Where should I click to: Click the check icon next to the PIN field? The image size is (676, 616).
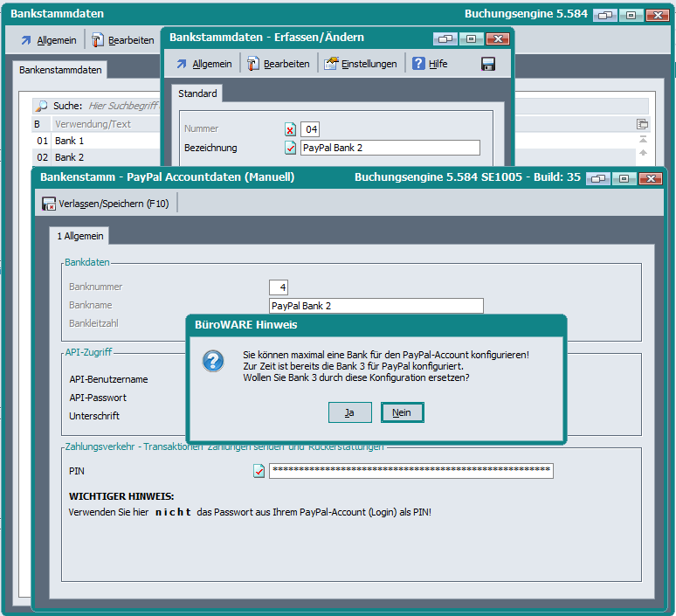[x=259, y=472]
